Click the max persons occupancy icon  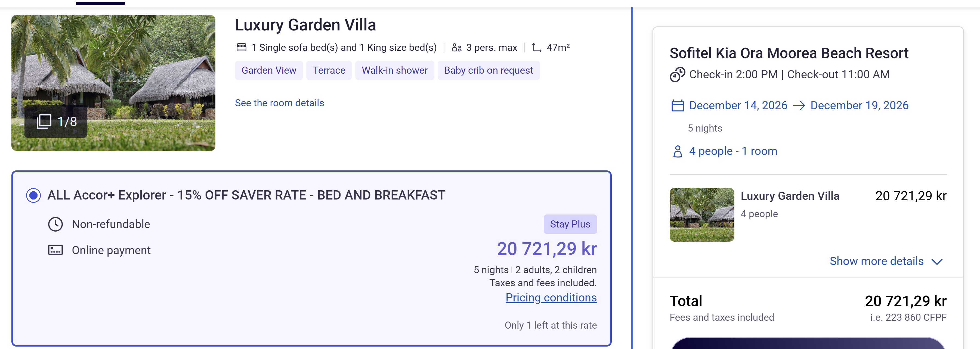tap(456, 48)
